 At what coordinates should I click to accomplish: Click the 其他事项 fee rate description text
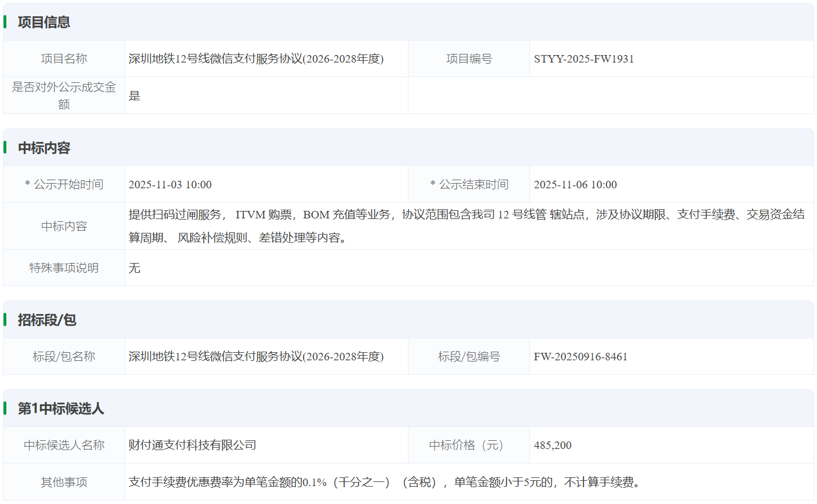(x=386, y=482)
